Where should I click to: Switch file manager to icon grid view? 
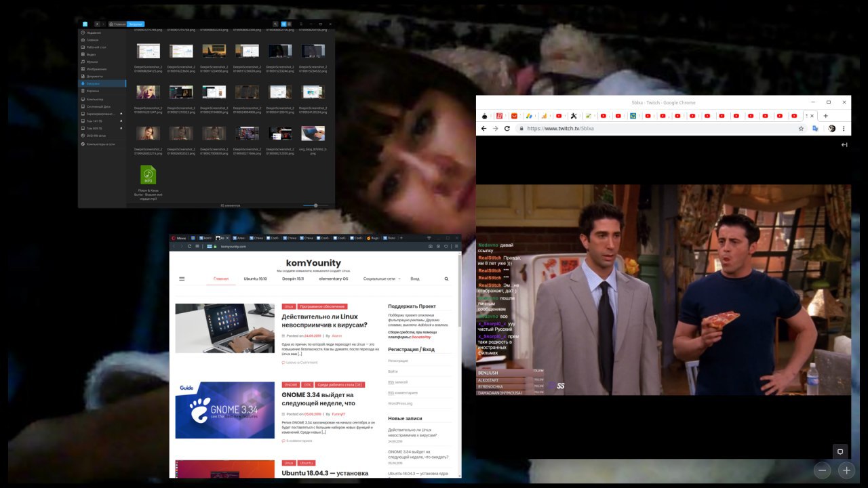click(x=283, y=24)
